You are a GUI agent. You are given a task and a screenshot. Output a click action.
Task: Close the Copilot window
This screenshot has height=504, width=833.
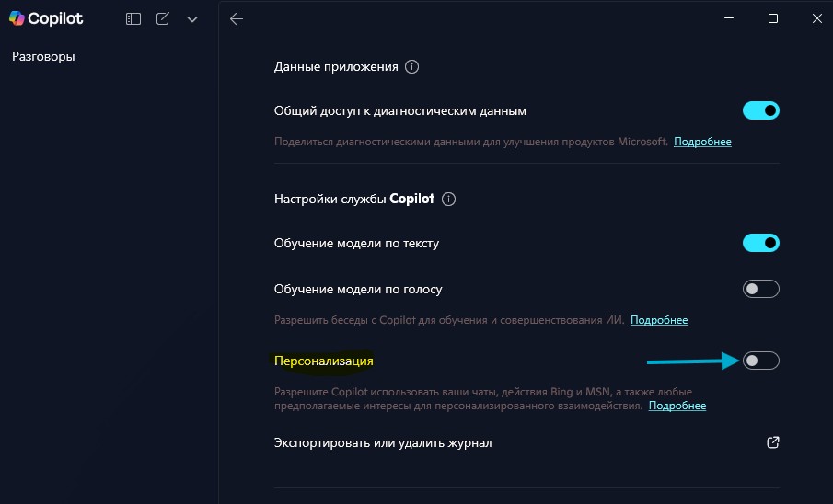(x=817, y=18)
